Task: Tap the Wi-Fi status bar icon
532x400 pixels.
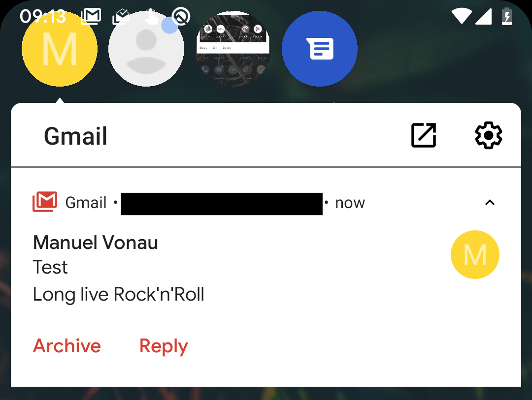Action: point(461,16)
